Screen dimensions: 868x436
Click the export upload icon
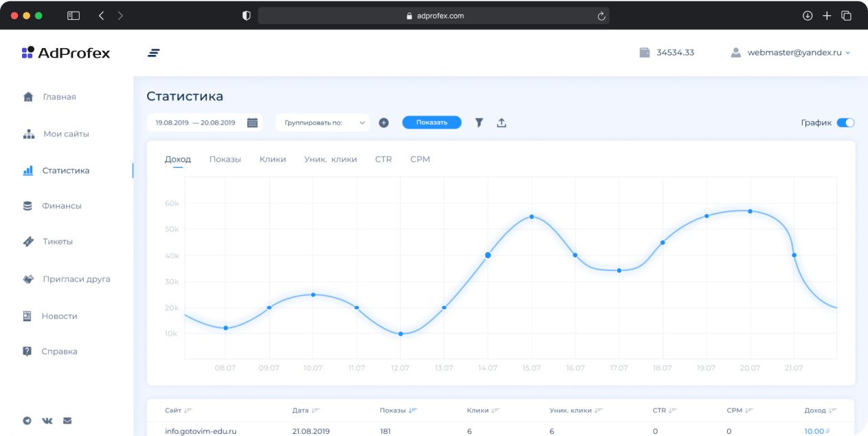[502, 122]
